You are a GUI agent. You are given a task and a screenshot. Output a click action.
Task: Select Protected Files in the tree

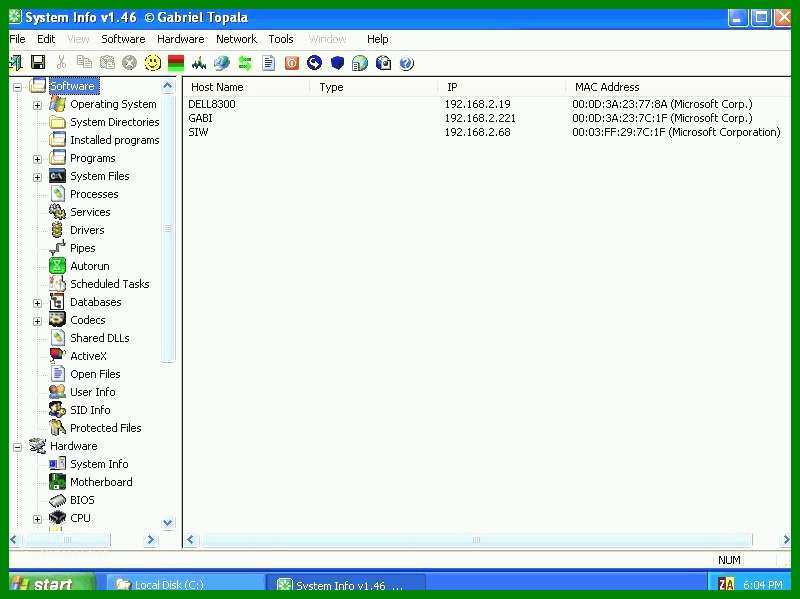(106, 428)
